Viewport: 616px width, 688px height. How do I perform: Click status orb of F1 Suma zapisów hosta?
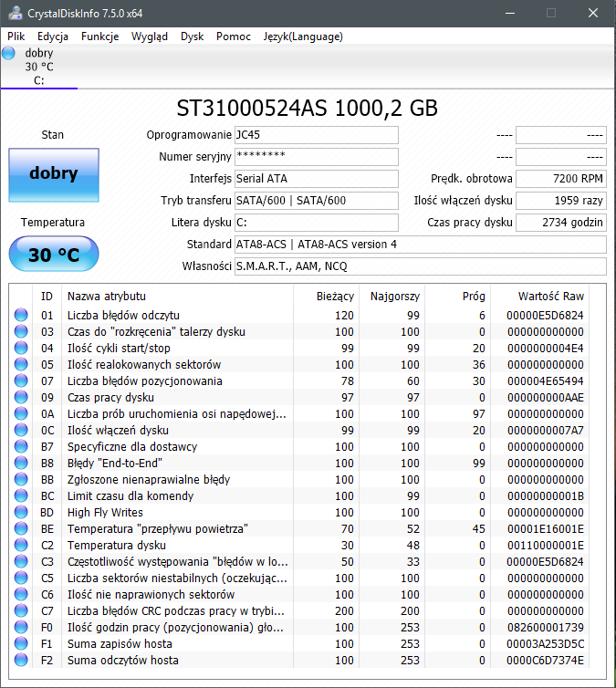point(21,643)
